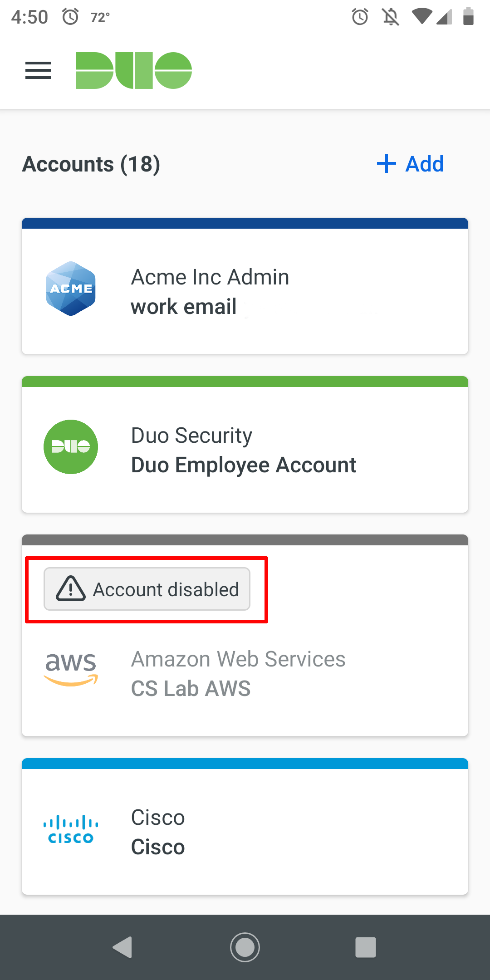Tap the warning triangle on disabled account
Screen dimensions: 490x980
70,589
